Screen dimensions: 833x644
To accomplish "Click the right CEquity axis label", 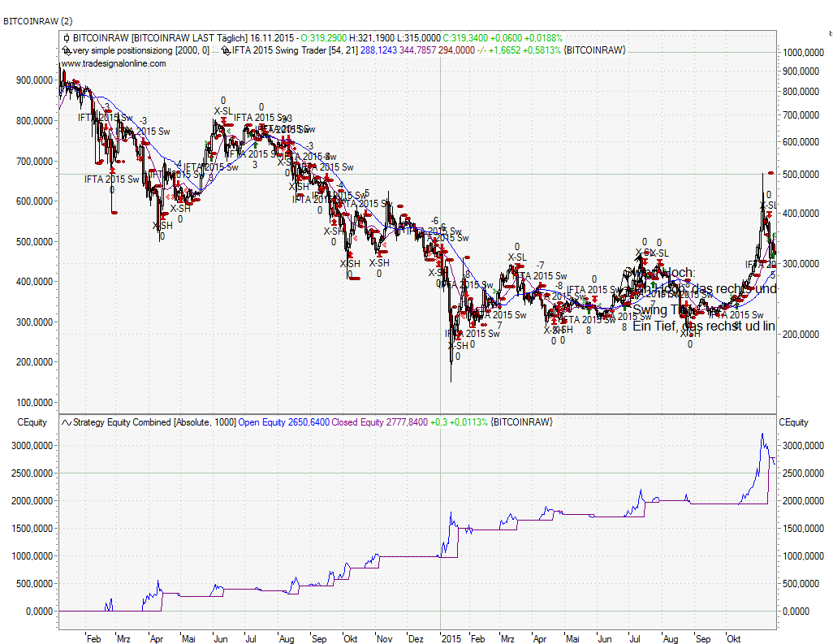I will point(793,422).
